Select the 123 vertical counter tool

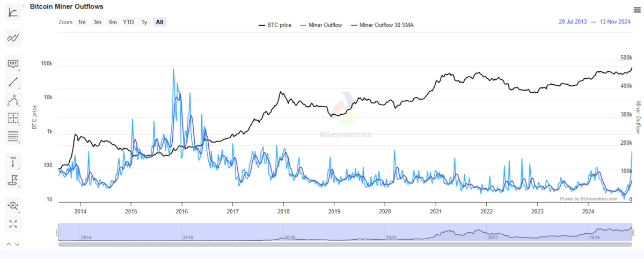[13, 161]
